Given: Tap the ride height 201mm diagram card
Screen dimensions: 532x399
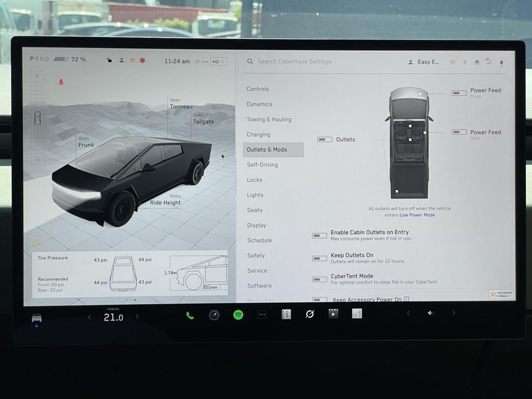Looking at the screenshot, I should coord(196,273).
